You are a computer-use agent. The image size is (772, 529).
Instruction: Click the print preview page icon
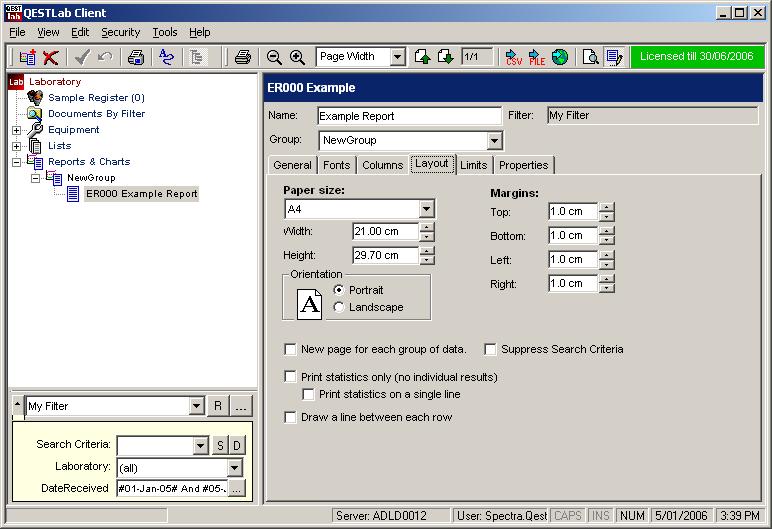(591, 58)
